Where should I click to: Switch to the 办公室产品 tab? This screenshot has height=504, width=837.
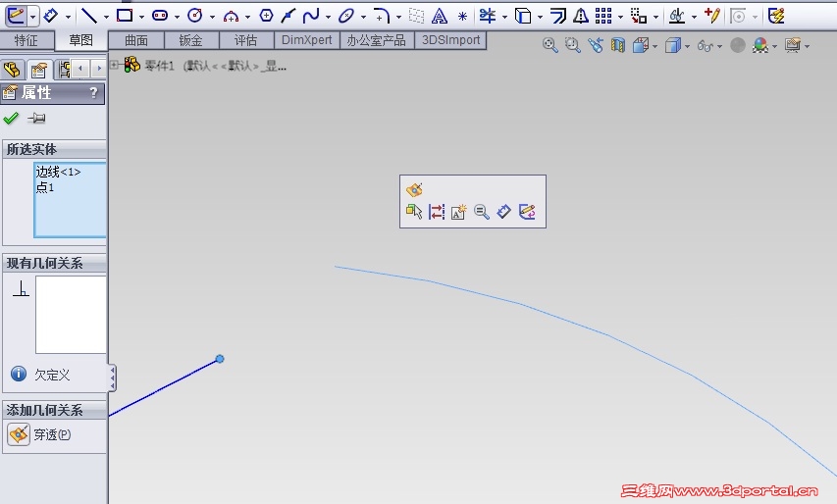(x=377, y=40)
